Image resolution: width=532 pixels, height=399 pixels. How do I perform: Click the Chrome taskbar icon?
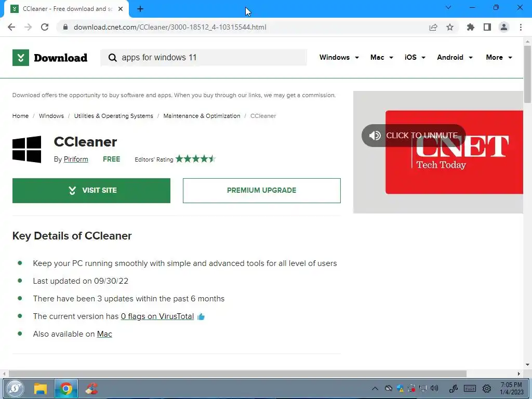click(66, 389)
